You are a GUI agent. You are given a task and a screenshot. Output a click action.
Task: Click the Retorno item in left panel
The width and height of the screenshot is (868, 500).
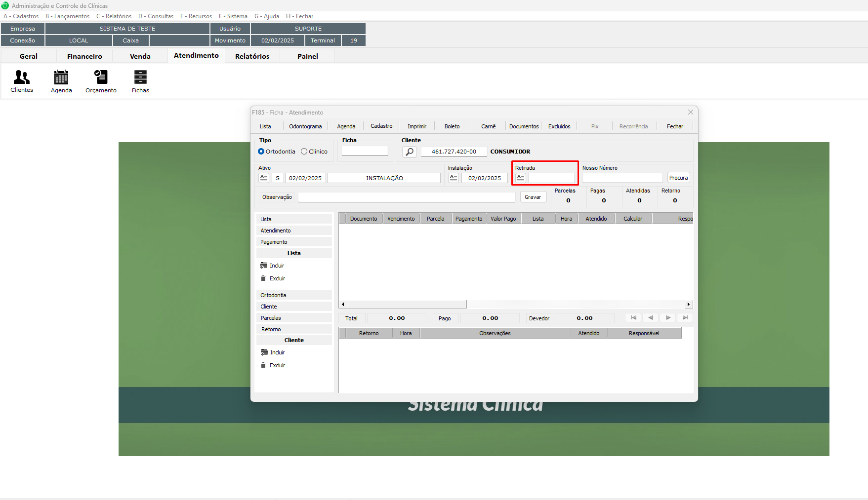coord(294,329)
